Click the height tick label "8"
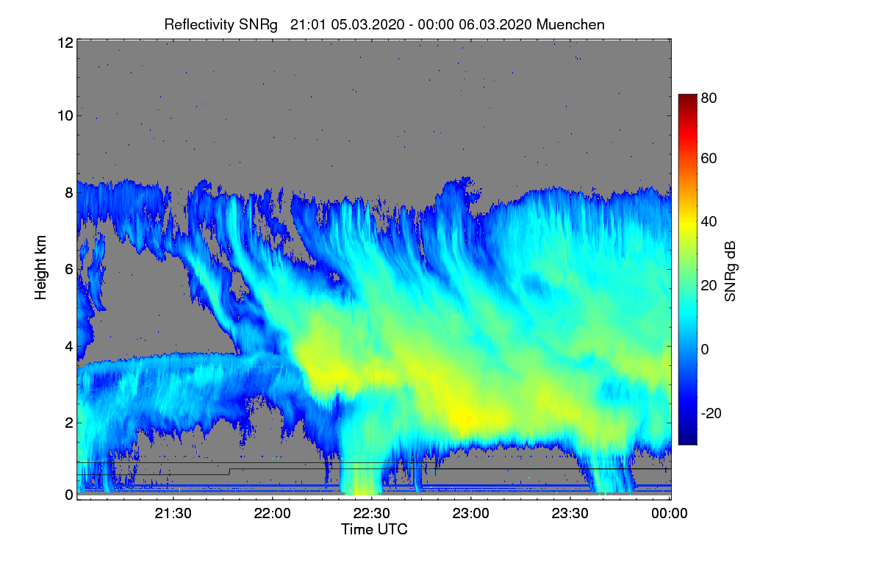 click(69, 193)
